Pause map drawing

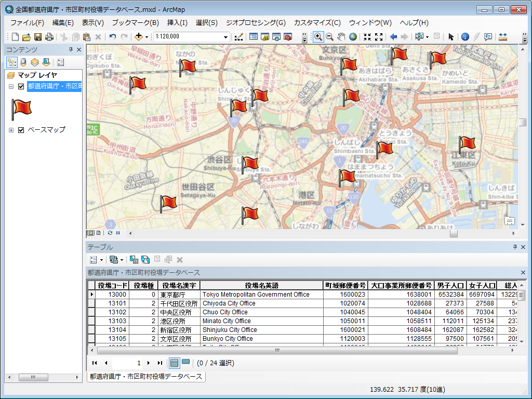click(x=118, y=233)
